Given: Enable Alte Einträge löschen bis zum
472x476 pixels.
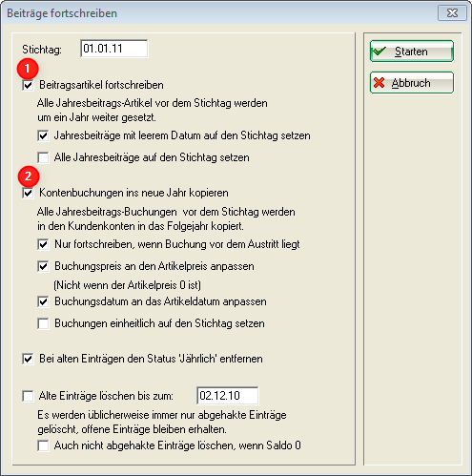Looking at the screenshot, I should coord(28,396).
